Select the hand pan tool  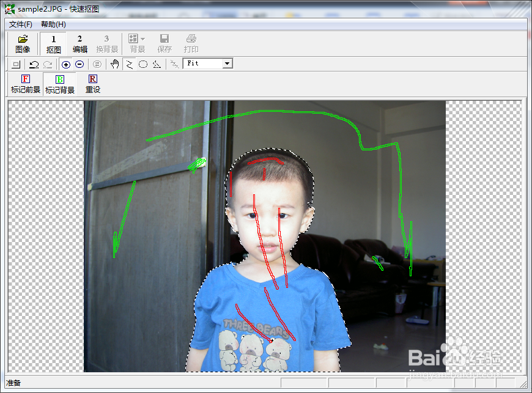pyautogui.click(x=115, y=64)
